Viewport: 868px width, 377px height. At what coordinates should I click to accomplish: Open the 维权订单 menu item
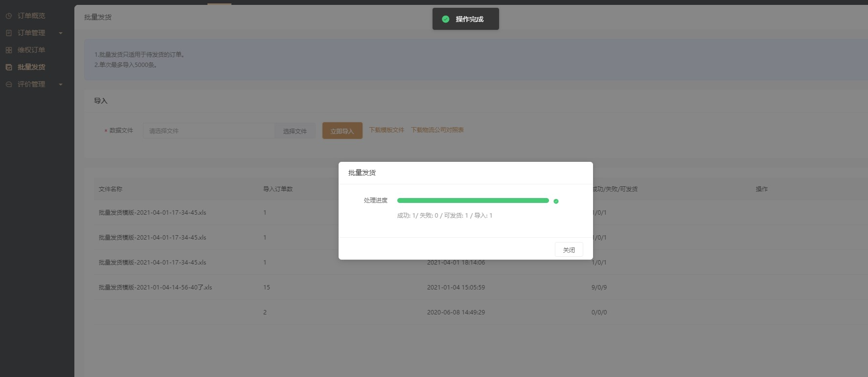click(x=31, y=50)
